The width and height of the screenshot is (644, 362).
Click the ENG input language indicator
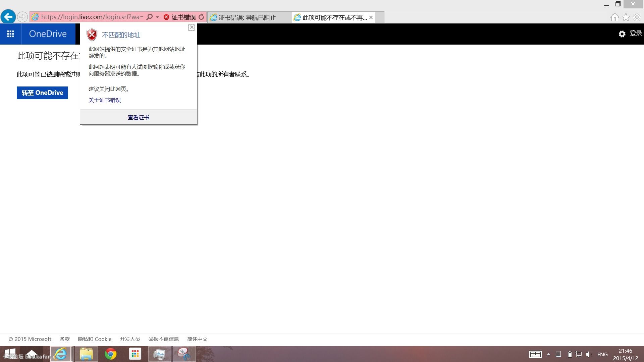coord(602,354)
